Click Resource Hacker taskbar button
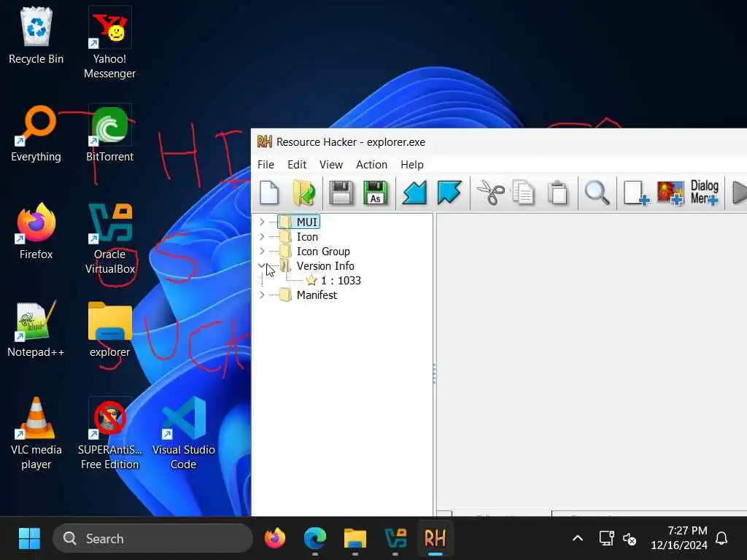Viewport: 747px width, 560px height. point(436,539)
